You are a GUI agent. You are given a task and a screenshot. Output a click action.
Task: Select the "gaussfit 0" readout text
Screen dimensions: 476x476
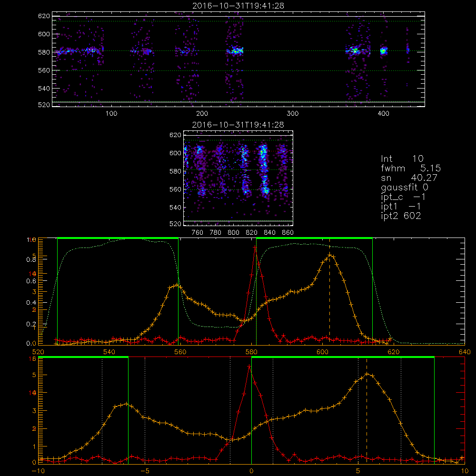(x=405, y=187)
